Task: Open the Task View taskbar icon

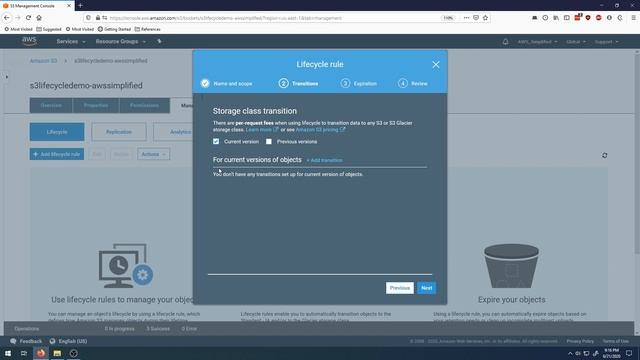Action: [24, 353]
